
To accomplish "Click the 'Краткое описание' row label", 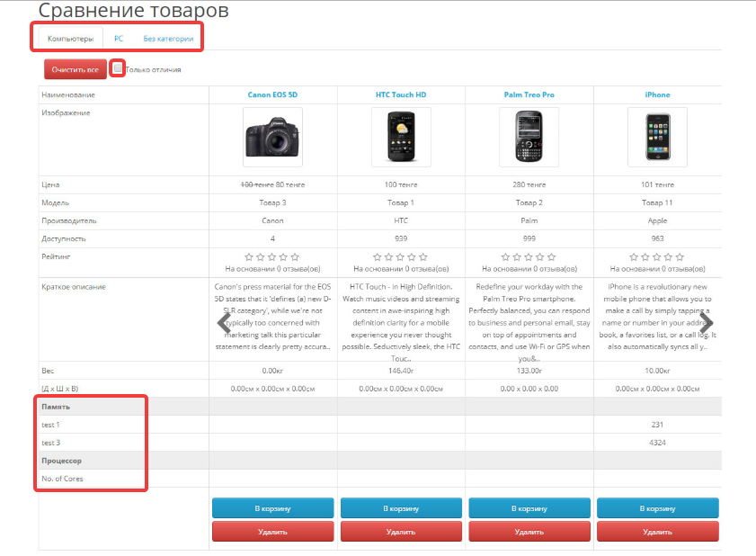I will coord(74,287).
